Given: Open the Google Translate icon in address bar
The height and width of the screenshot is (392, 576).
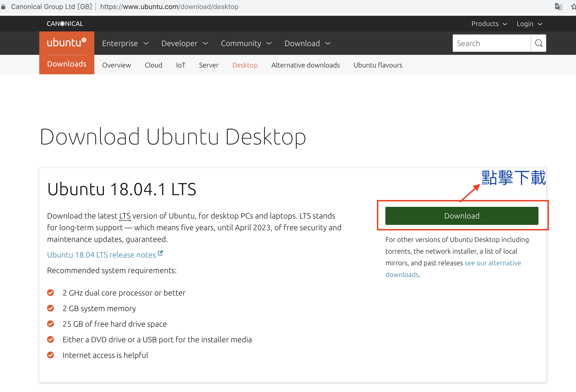Looking at the screenshot, I should click(558, 7).
